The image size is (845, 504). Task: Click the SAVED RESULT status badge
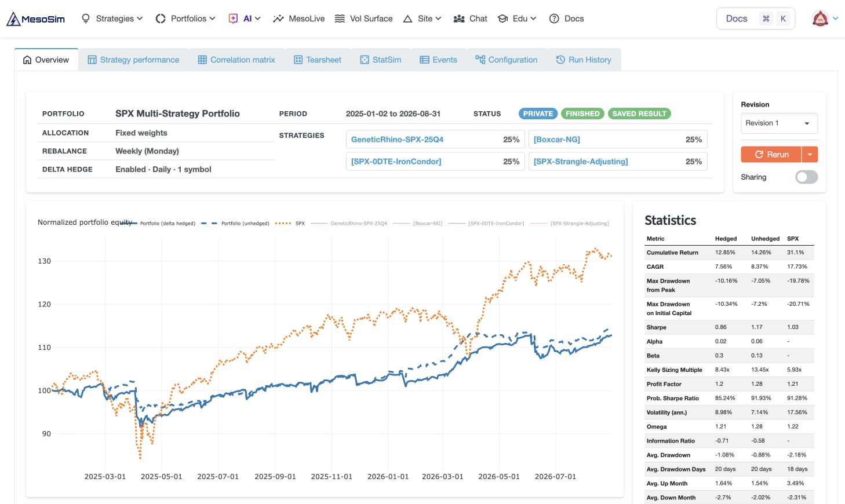tap(639, 114)
